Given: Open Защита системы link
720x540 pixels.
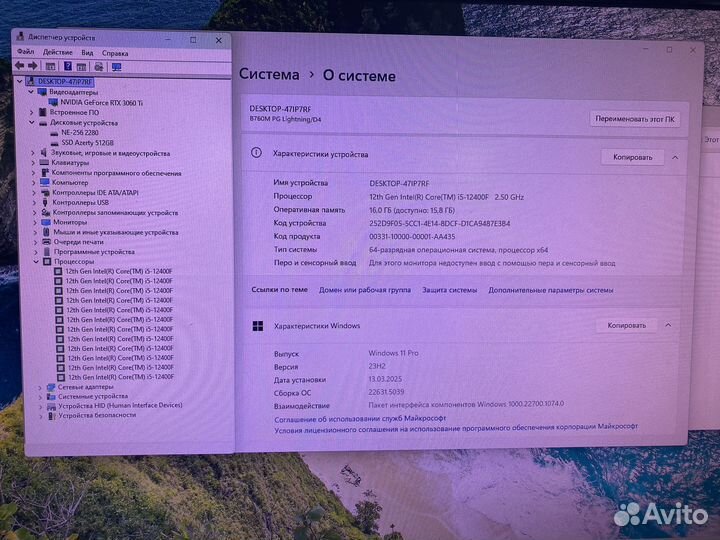Looking at the screenshot, I should click(450, 290).
